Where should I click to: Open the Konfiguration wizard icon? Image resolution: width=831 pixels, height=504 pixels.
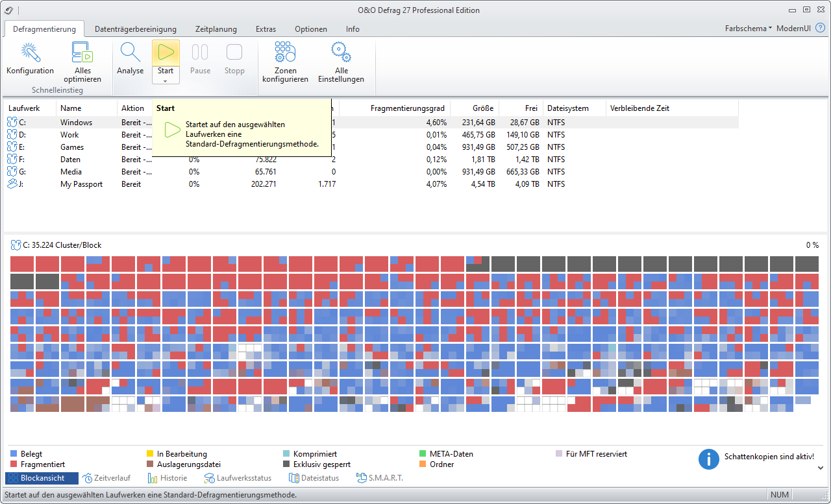tap(30, 53)
